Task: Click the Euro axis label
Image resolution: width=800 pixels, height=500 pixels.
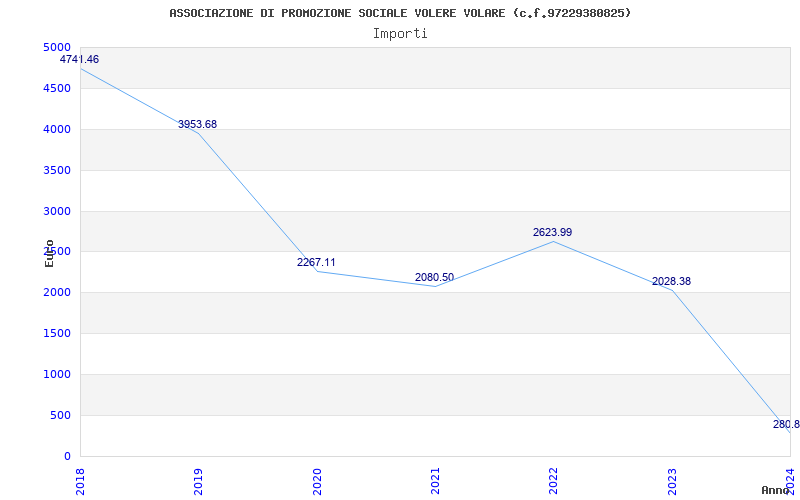Action: pos(49,253)
